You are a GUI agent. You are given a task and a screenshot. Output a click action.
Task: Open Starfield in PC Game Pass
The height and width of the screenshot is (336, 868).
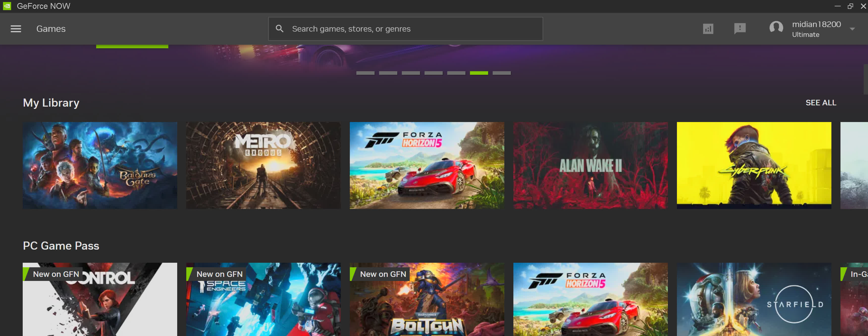754,299
